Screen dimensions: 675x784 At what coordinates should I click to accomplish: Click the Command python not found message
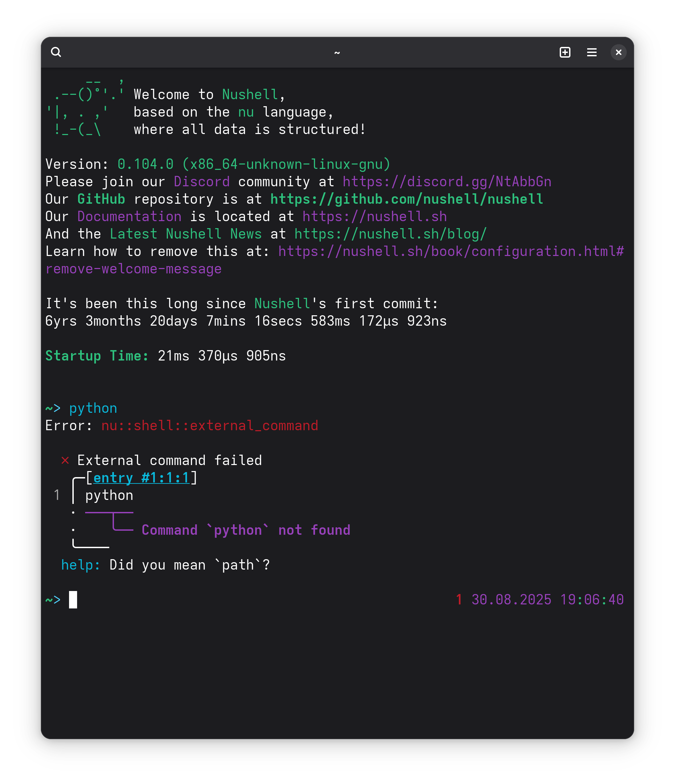click(x=246, y=530)
